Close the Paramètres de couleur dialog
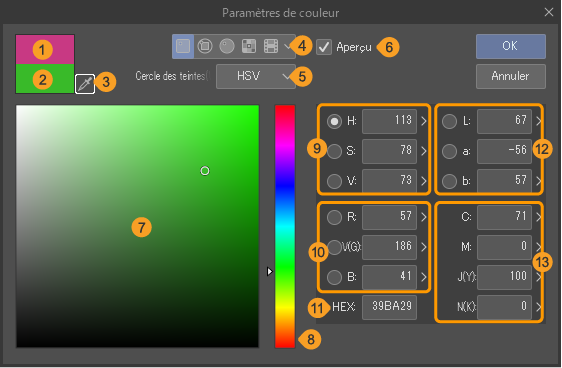The image size is (562, 368). point(549,13)
